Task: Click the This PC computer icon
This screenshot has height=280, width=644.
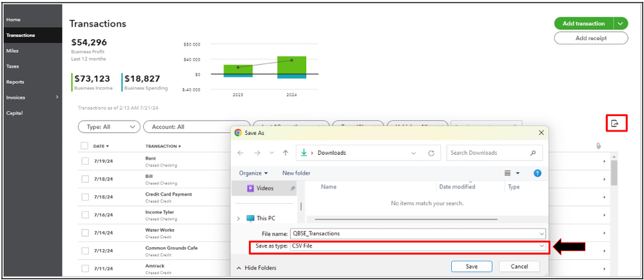Action: 250,218
